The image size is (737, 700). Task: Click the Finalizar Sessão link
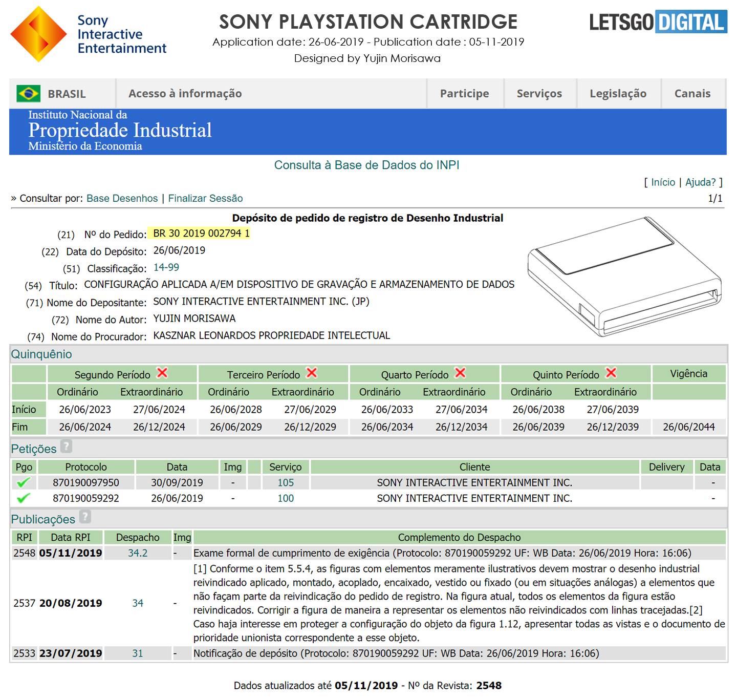point(205,198)
